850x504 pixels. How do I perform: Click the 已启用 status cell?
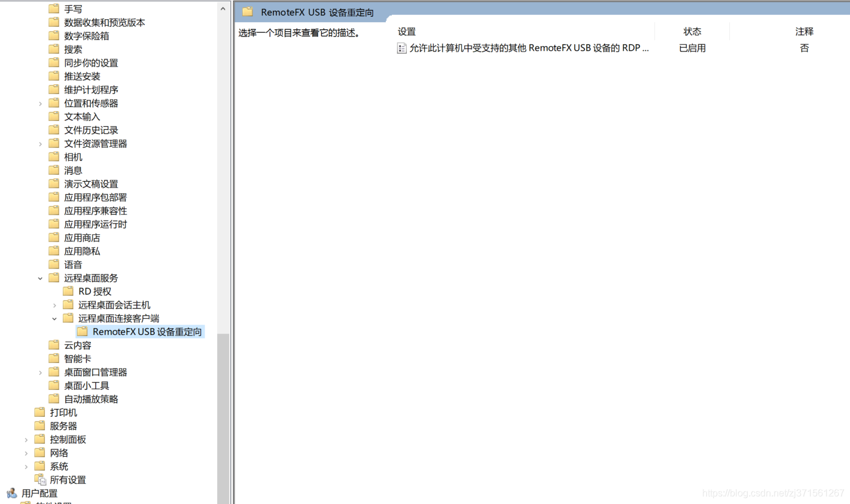coord(692,48)
